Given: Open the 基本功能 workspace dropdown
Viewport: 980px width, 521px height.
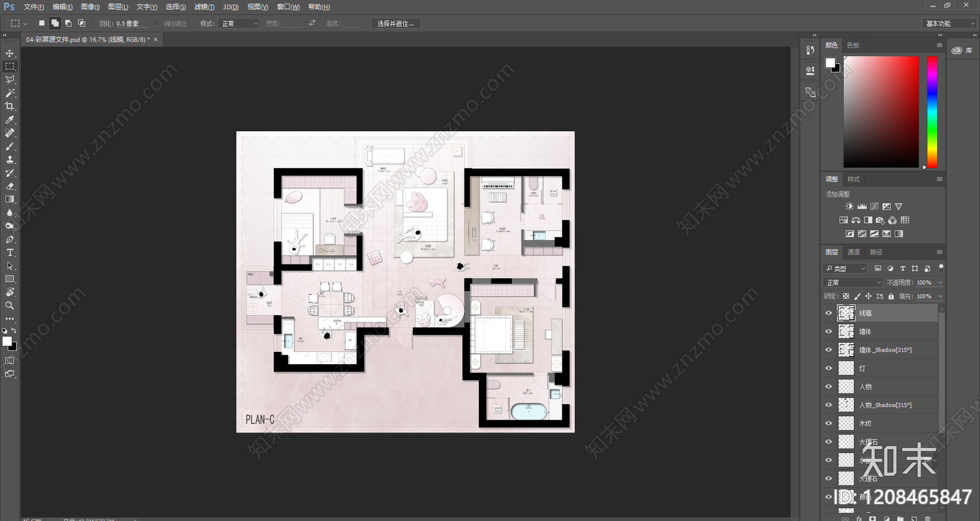Looking at the screenshot, I should pos(949,23).
